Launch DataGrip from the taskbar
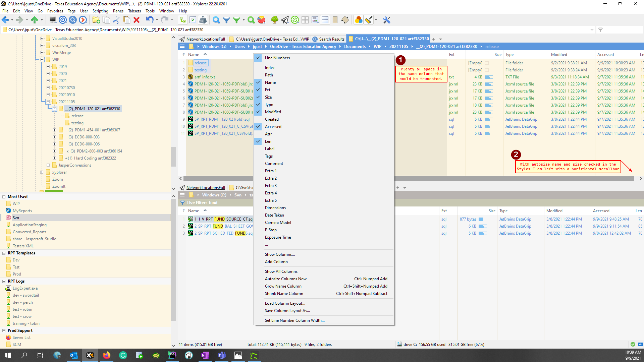644x362 pixels. point(172,355)
